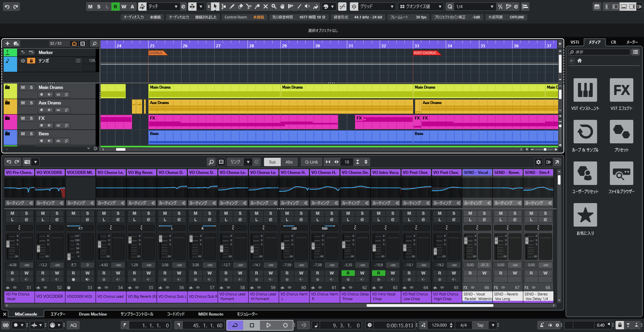Click the Abs link mode button
Viewport: 644px width, 332px height.
point(289,162)
